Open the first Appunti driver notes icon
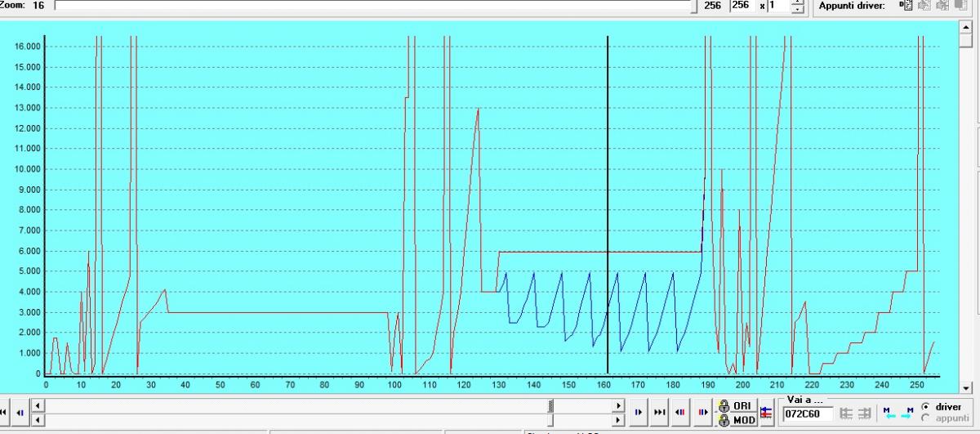This screenshot has width=980, height=434. 905,5
